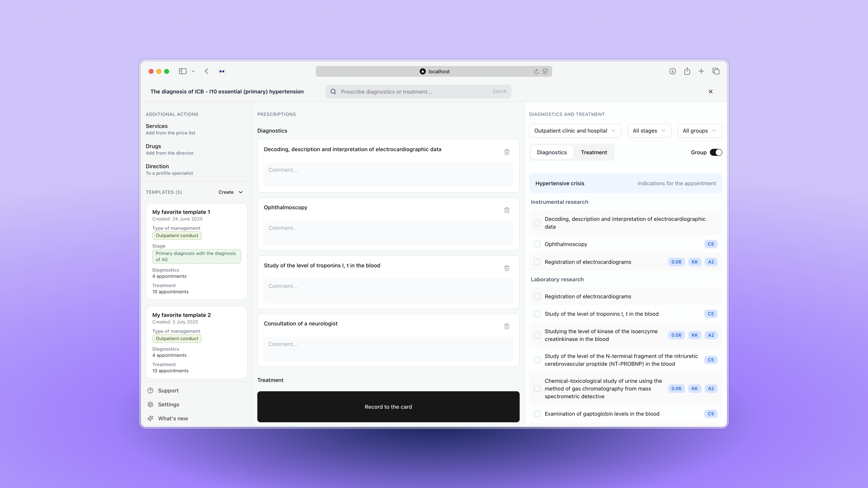868x488 pixels.
Task: Open browser downloads icon
Action: (x=672, y=71)
